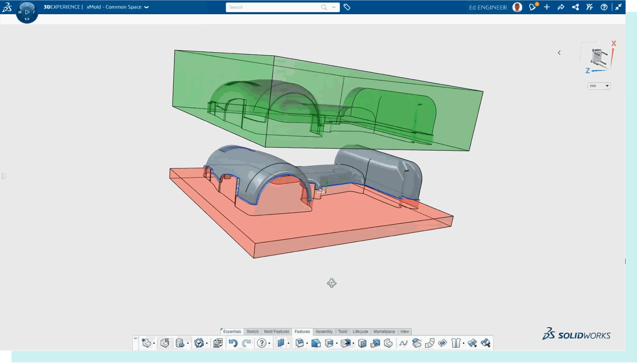Click the Ed ENGINEER profile name
Image resolution: width=637 pixels, height=364 pixels.
[x=487, y=7]
